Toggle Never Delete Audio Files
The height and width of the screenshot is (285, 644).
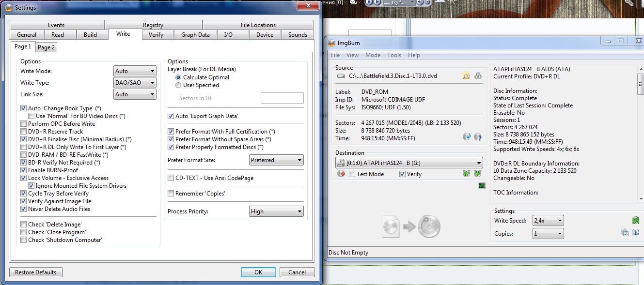pos(24,209)
